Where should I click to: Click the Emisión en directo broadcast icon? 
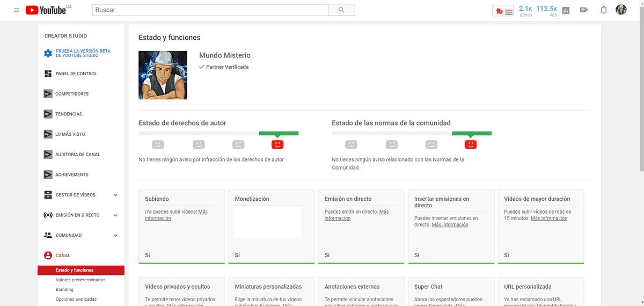pos(48,215)
